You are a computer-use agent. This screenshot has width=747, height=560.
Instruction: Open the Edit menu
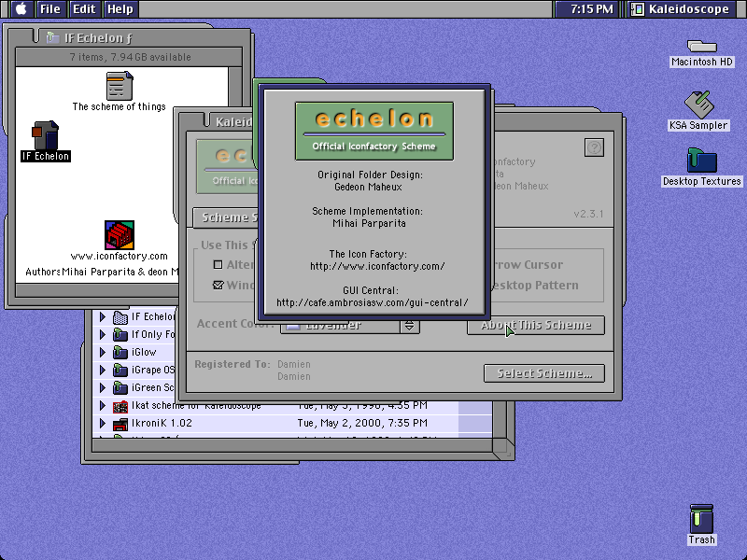tap(84, 8)
